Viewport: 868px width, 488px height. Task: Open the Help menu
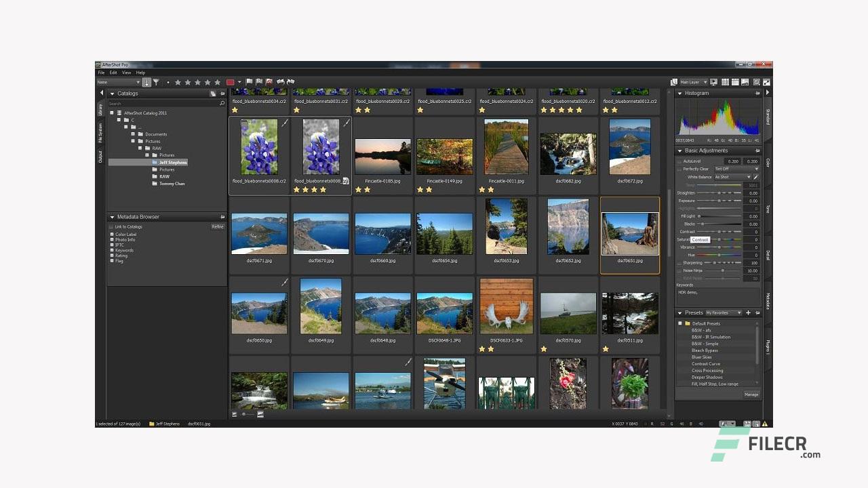pos(140,73)
